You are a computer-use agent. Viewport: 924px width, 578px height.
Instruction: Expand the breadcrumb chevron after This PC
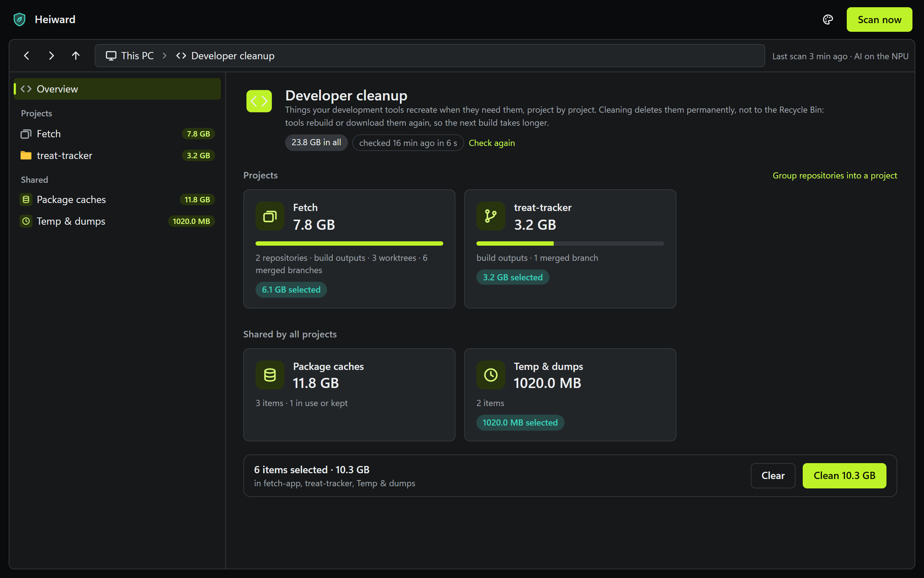pos(165,56)
